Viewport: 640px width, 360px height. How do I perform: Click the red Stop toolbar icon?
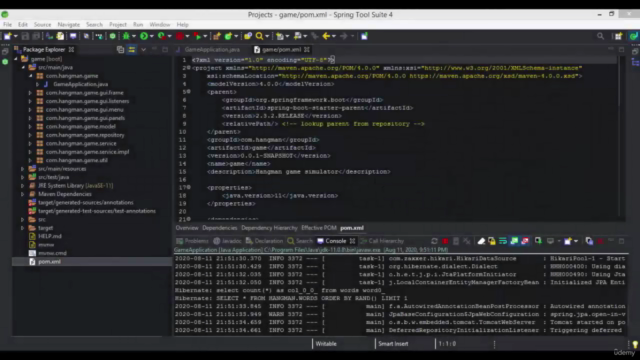pos(180,36)
